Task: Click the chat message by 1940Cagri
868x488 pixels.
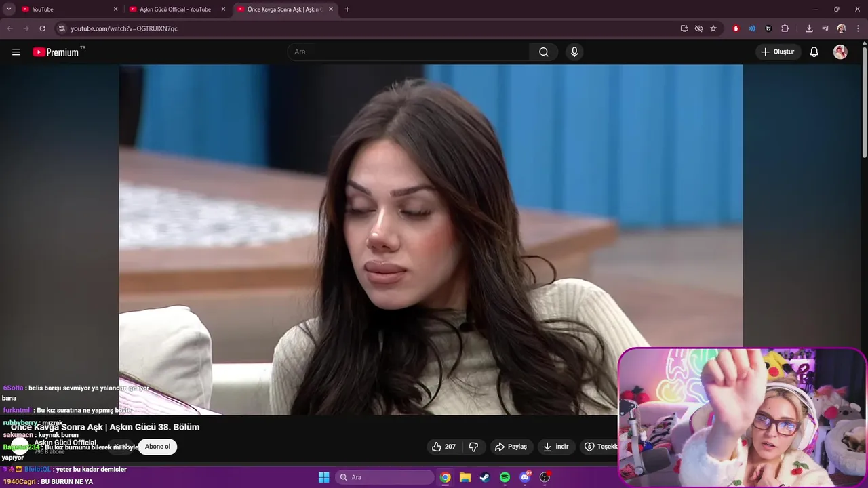Action: pyautogui.click(x=48, y=481)
